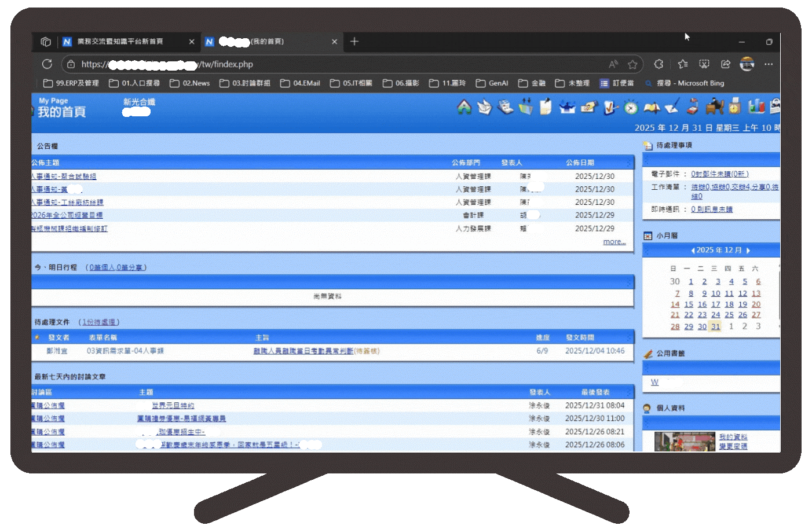Add page to favorites with star icon
Viewport: 812px width, 529px height.
point(632,64)
